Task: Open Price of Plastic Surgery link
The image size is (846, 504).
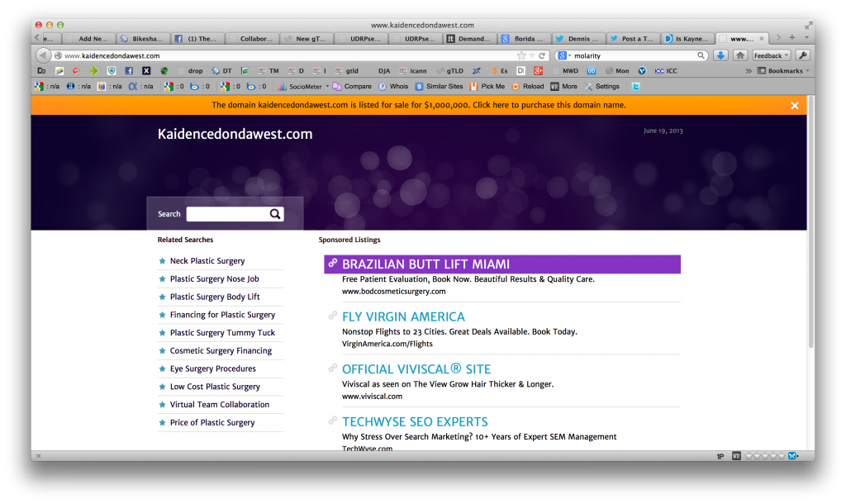Action: point(212,422)
